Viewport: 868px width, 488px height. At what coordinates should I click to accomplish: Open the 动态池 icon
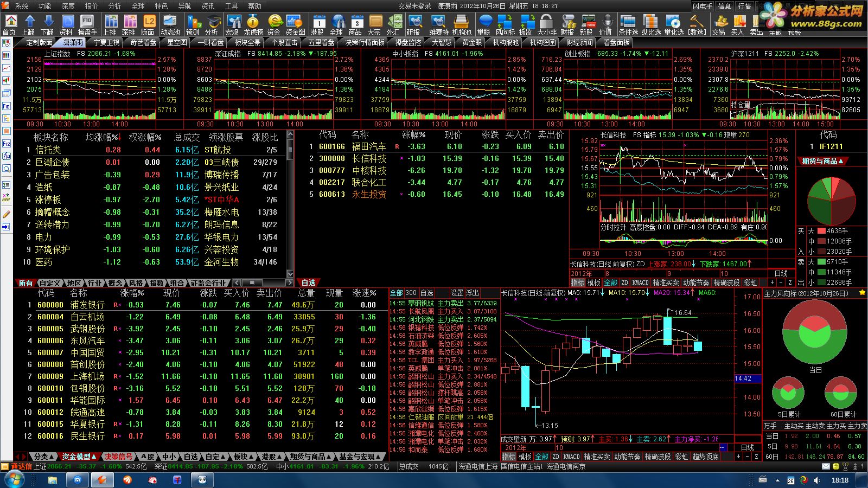pyautogui.click(x=170, y=24)
